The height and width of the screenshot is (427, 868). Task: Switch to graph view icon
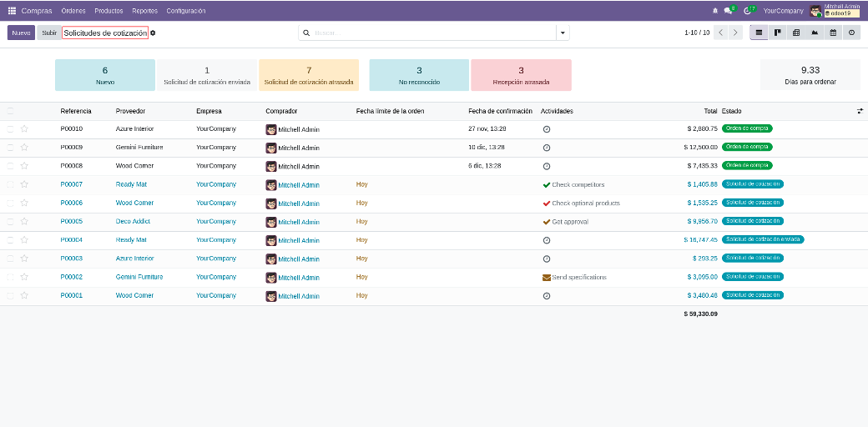(815, 33)
